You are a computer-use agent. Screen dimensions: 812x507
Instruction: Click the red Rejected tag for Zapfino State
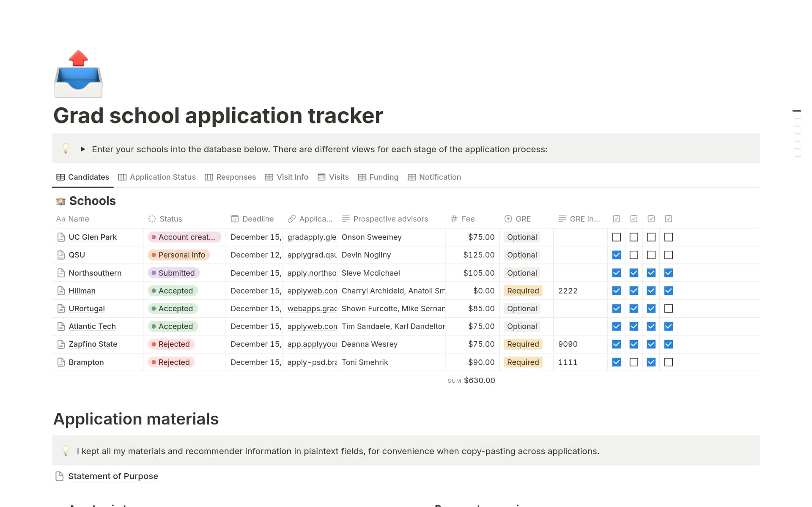[170, 344]
